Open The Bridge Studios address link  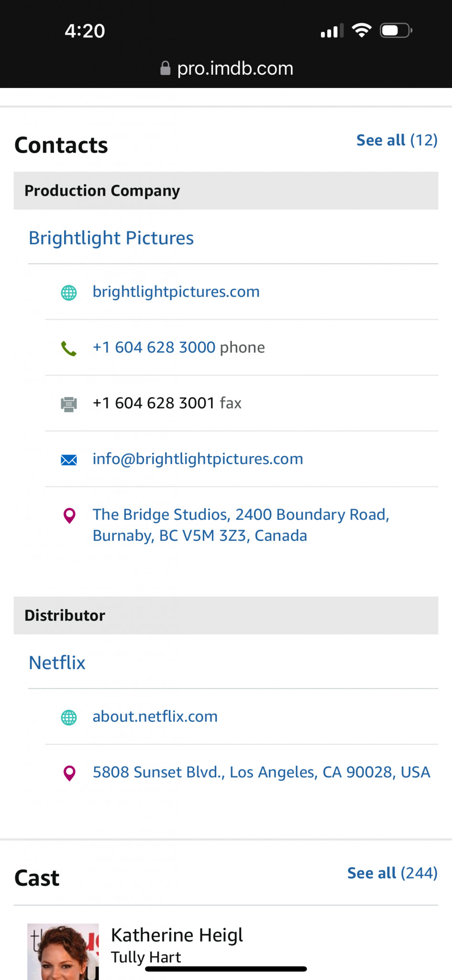pyautogui.click(x=241, y=525)
